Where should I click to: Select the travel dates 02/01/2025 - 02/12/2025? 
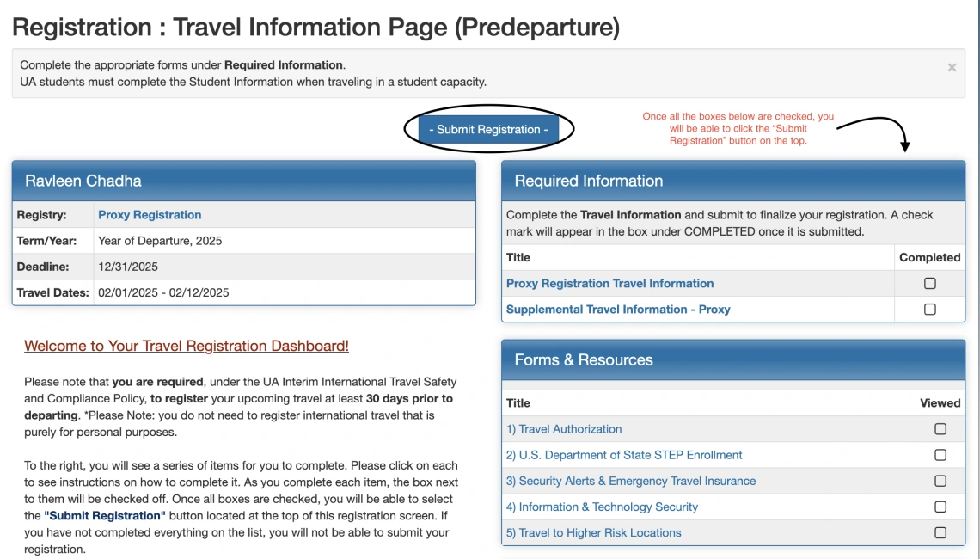point(163,292)
